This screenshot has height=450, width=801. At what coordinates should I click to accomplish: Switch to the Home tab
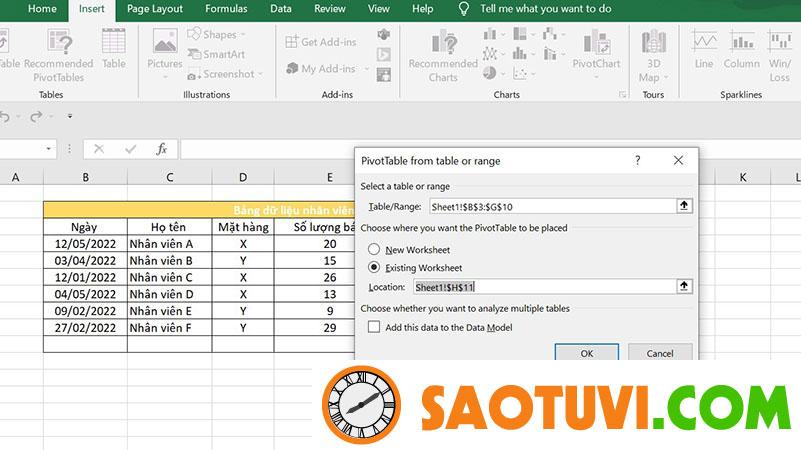tap(42, 9)
